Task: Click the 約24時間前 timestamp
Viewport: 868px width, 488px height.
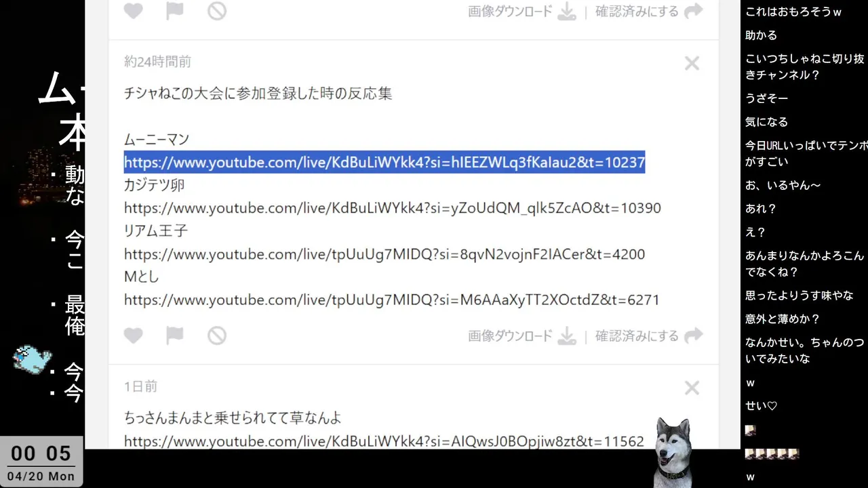Action: [157, 62]
